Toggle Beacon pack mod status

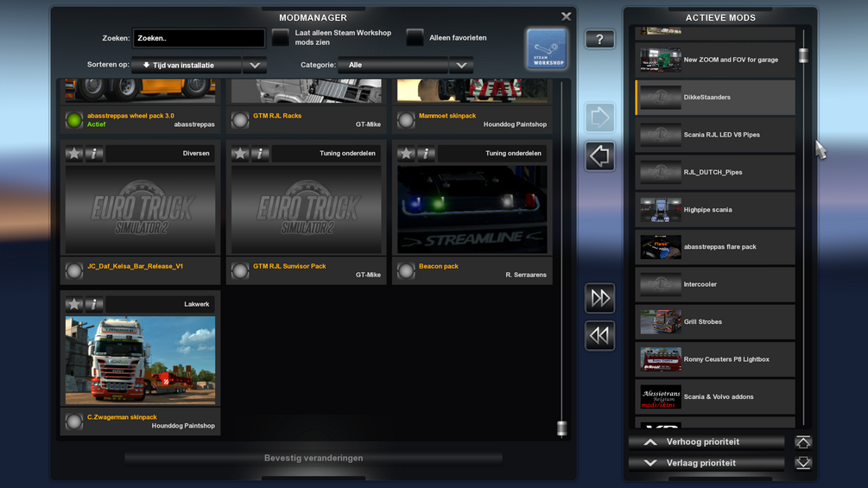tap(406, 270)
